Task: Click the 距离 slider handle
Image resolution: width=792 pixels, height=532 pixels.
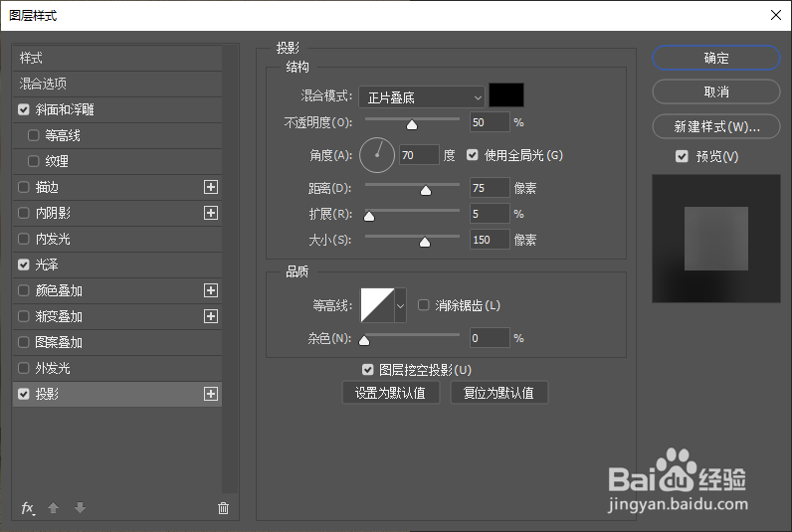Action: (x=426, y=190)
